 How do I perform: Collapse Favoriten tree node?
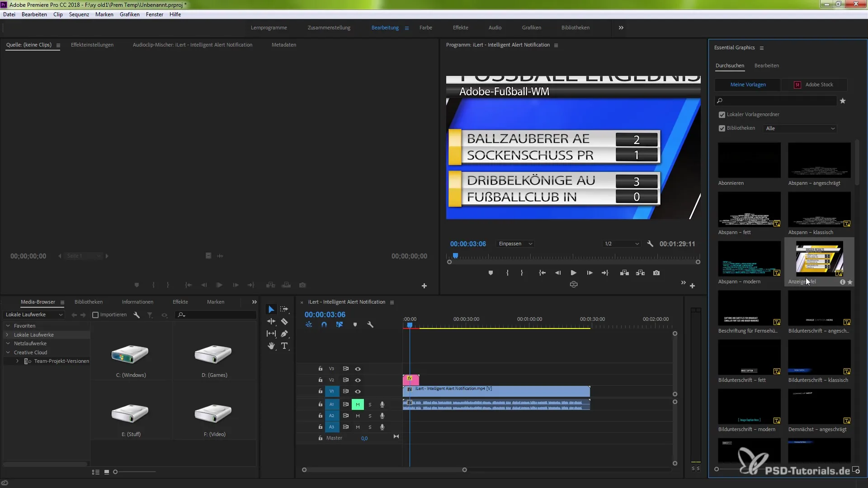tap(8, 326)
